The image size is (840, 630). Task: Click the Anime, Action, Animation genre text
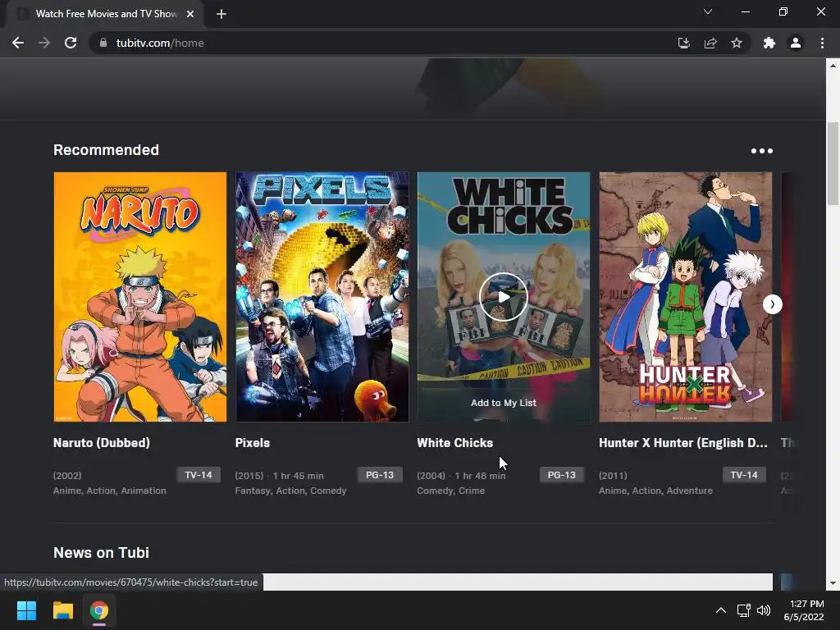tap(110, 491)
